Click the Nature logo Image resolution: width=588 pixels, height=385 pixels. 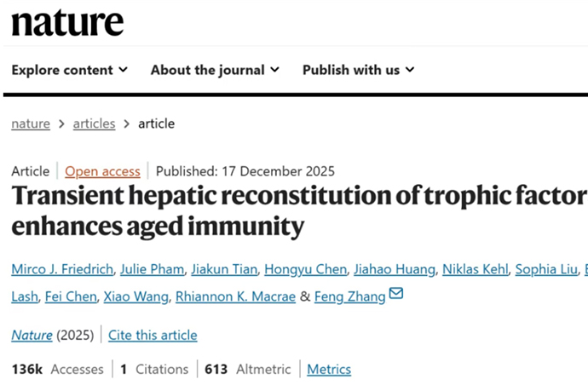(x=67, y=23)
